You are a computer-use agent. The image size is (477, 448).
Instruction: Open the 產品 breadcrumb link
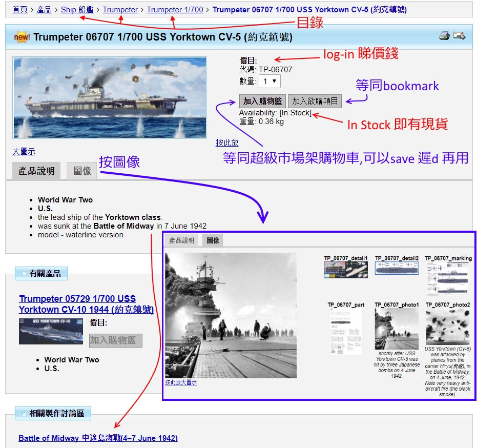(x=44, y=10)
